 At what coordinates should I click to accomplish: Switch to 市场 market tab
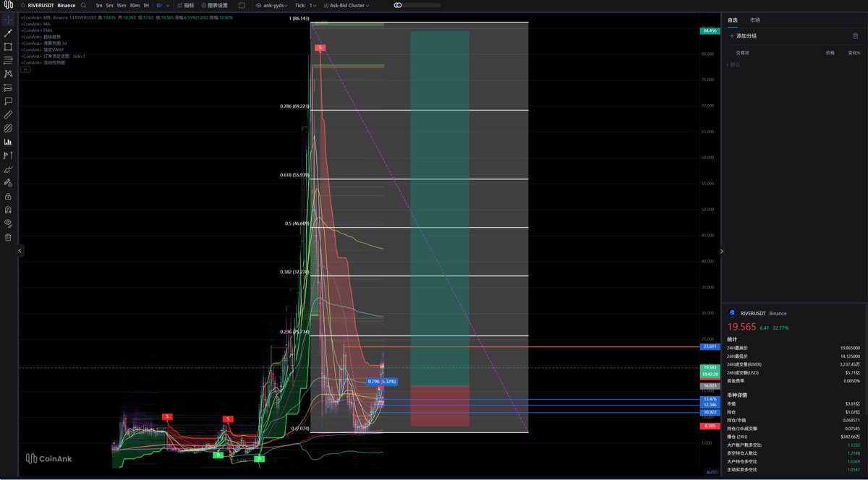755,20
